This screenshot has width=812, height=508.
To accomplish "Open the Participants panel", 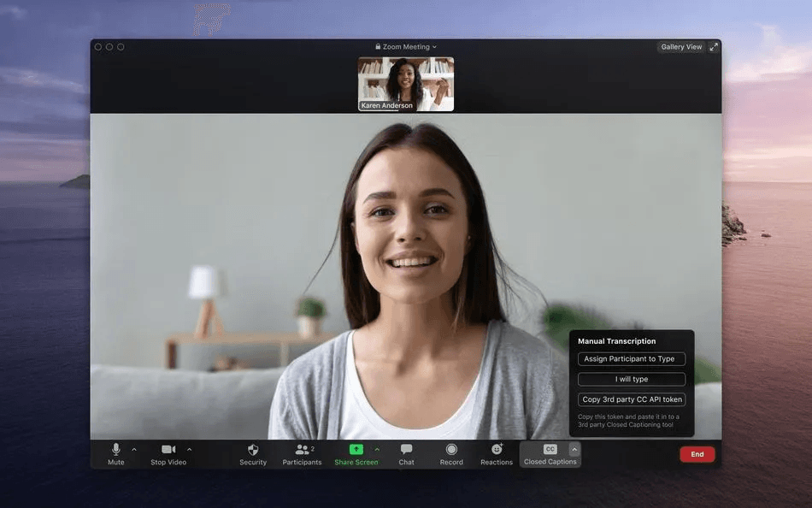I will pyautogui.click(x=302, y=454).
